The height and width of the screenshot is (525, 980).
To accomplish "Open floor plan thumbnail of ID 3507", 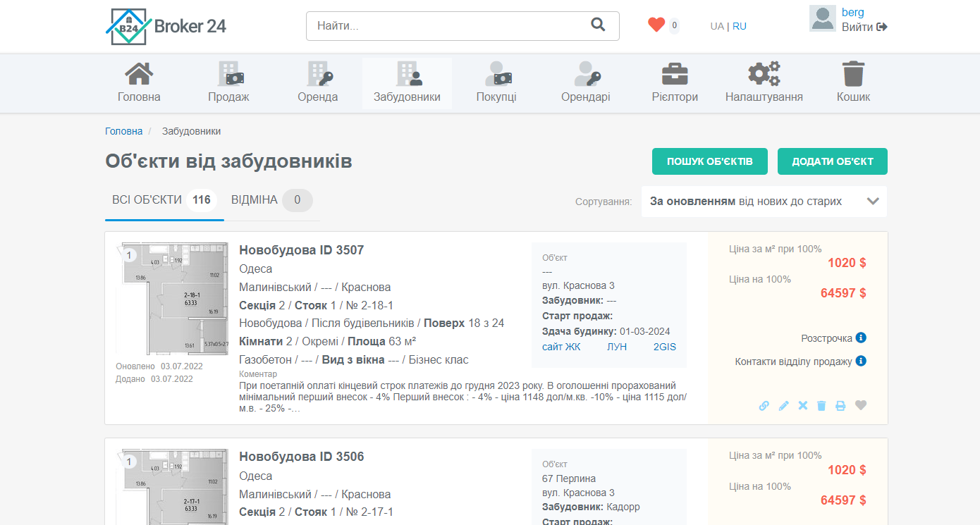I will click(172, 298).
